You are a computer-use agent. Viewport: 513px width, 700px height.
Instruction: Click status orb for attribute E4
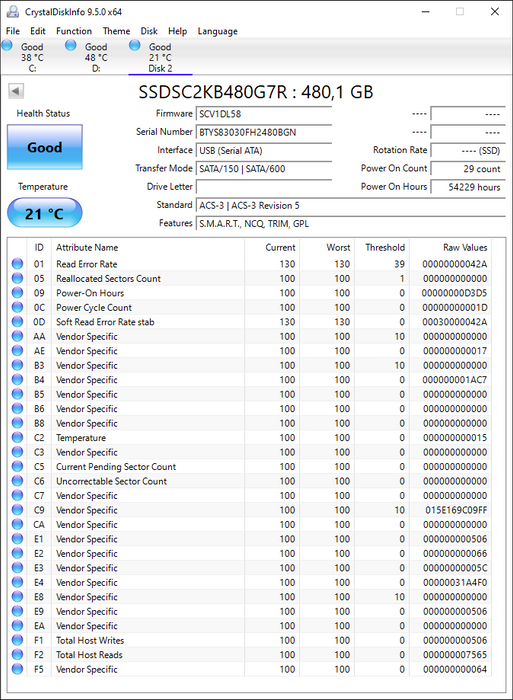tap(17, 582)
